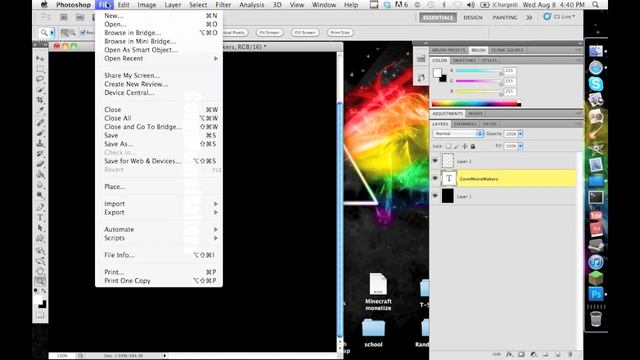Click Lock position icon
640x360 pixels.
point(464,146)
